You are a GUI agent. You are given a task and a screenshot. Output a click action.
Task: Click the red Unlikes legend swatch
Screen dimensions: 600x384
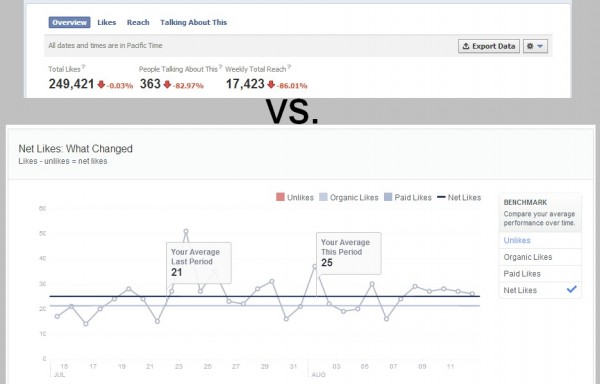[x=280, y=197]
